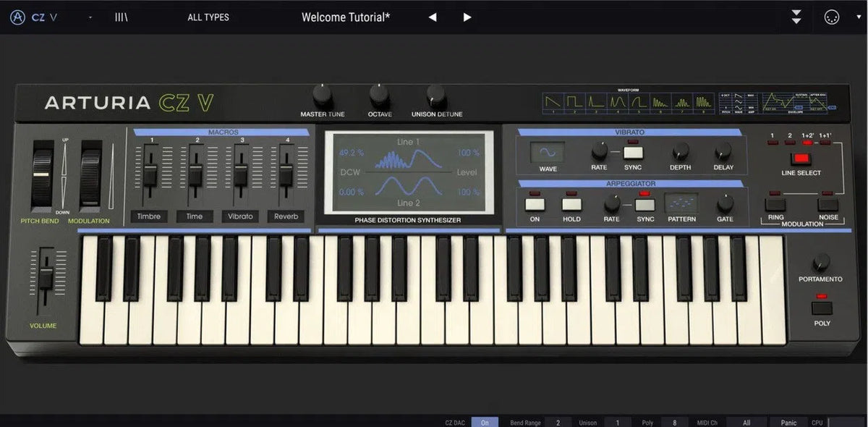Click the Arturia CZ V logo menu
This screenshot has height=427, width=868.
(x=33, y=17)
